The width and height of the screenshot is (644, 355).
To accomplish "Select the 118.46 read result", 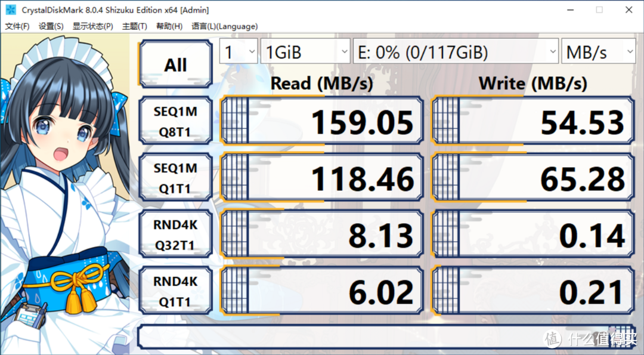I will [322, 178].
